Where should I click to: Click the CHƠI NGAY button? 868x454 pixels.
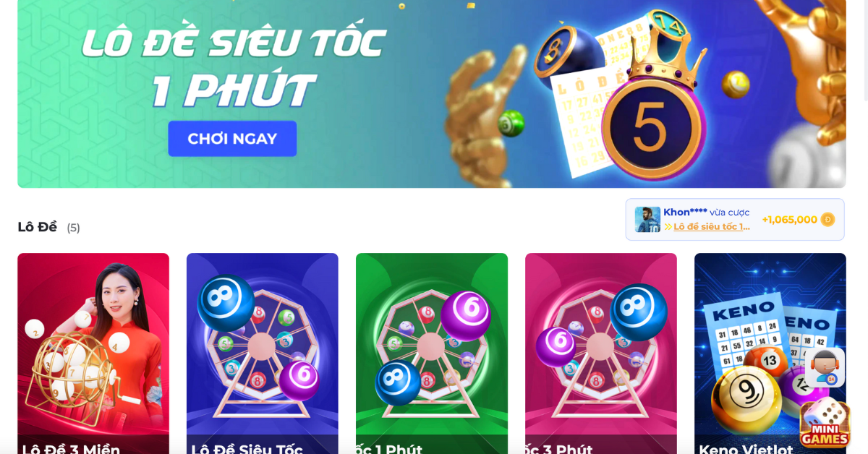click(232, 139)
